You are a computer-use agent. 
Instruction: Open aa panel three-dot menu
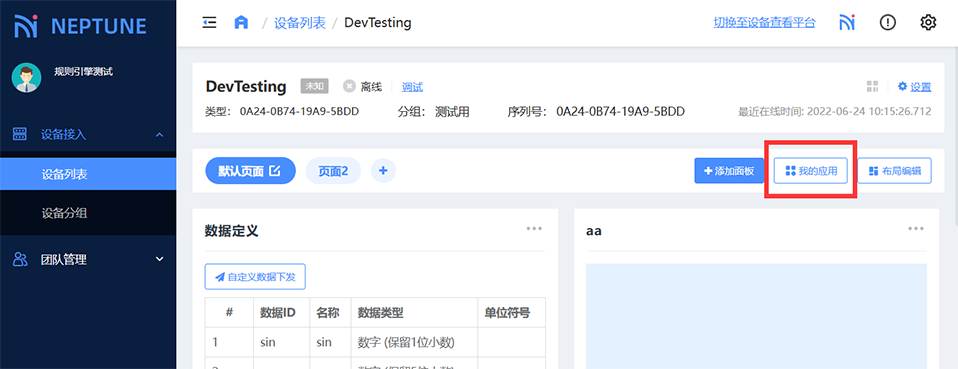pyautogui.click(x=916, y=229)
